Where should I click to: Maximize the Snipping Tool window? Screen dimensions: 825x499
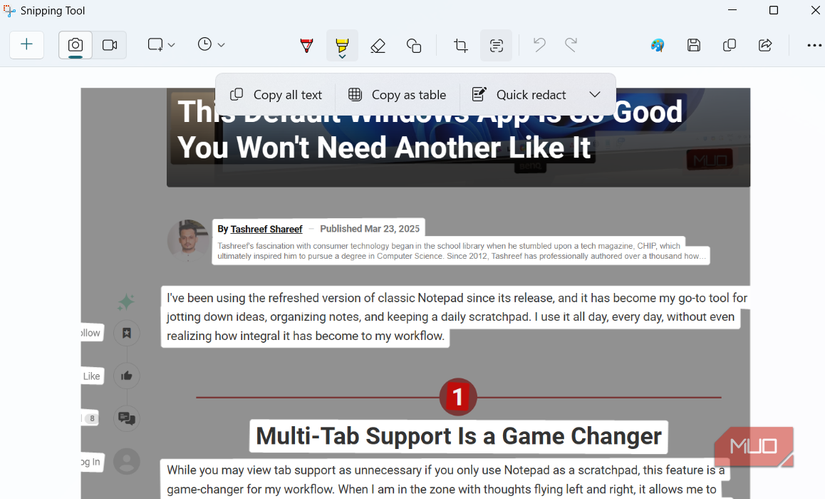click(x=773, y=10)
